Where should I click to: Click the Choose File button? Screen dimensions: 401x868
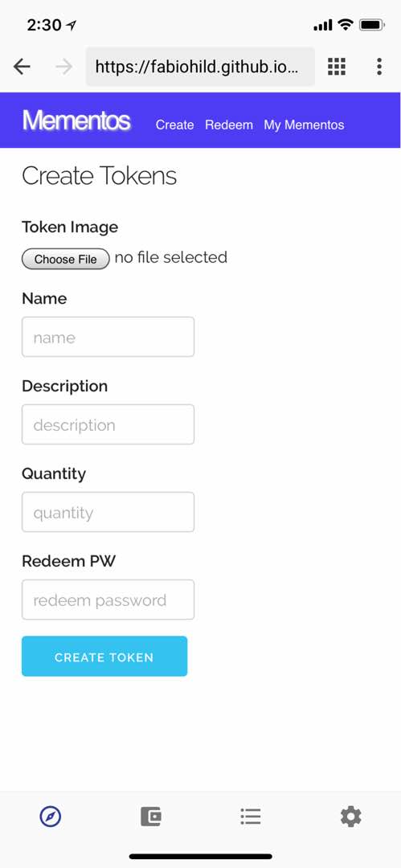click(65, 259)
